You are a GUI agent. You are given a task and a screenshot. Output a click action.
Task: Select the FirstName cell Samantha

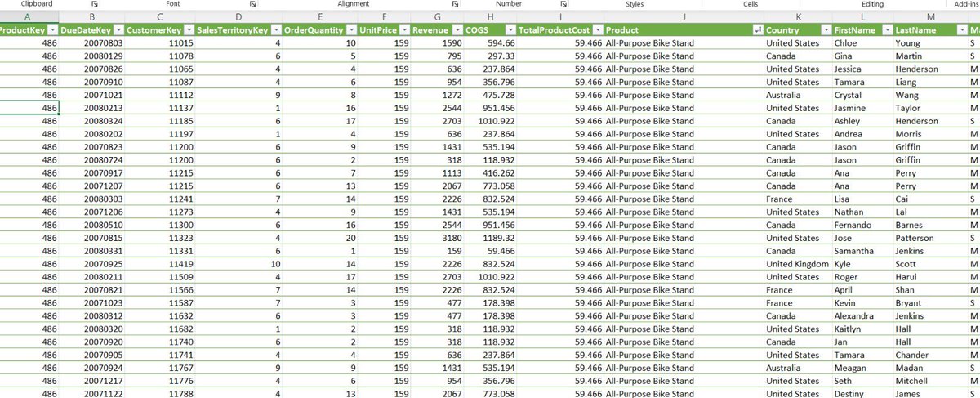tap(862, 251)
